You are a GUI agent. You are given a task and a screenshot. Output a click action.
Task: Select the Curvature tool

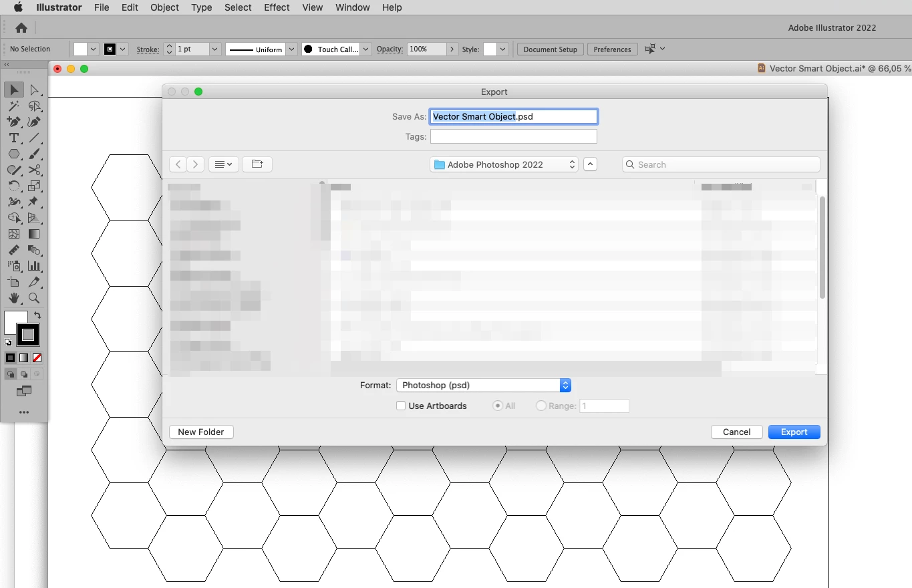35,122
